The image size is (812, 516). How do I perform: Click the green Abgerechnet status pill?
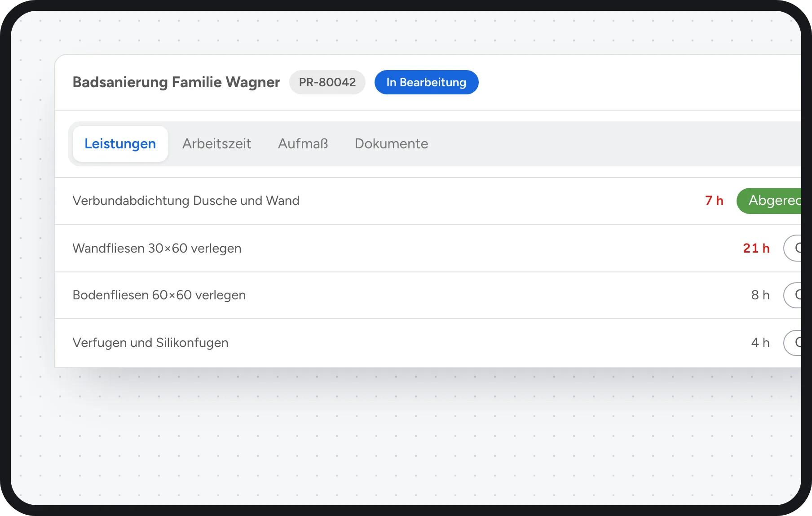click(x=769, y=201)
